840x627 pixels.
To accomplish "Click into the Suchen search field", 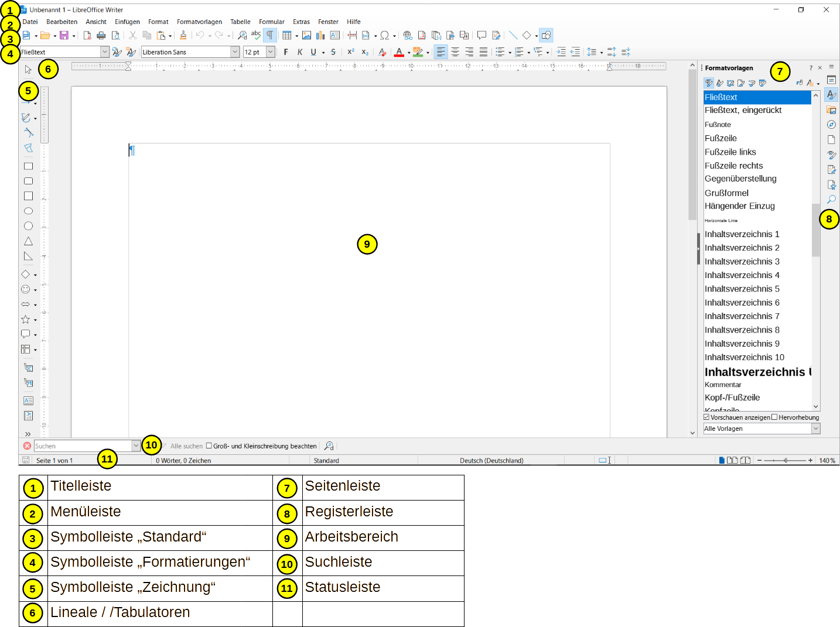I will (83, 446).
